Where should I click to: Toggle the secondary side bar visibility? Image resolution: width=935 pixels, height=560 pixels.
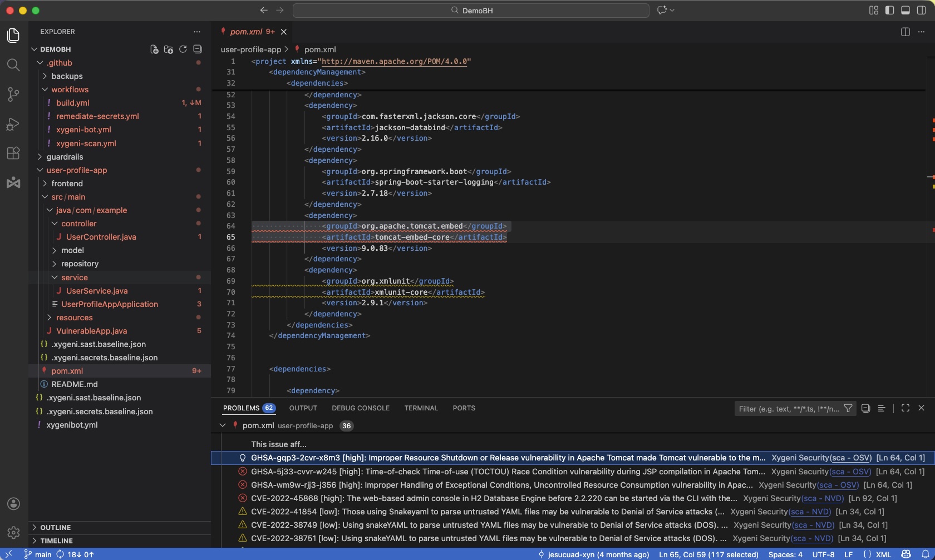coord(921,10)
